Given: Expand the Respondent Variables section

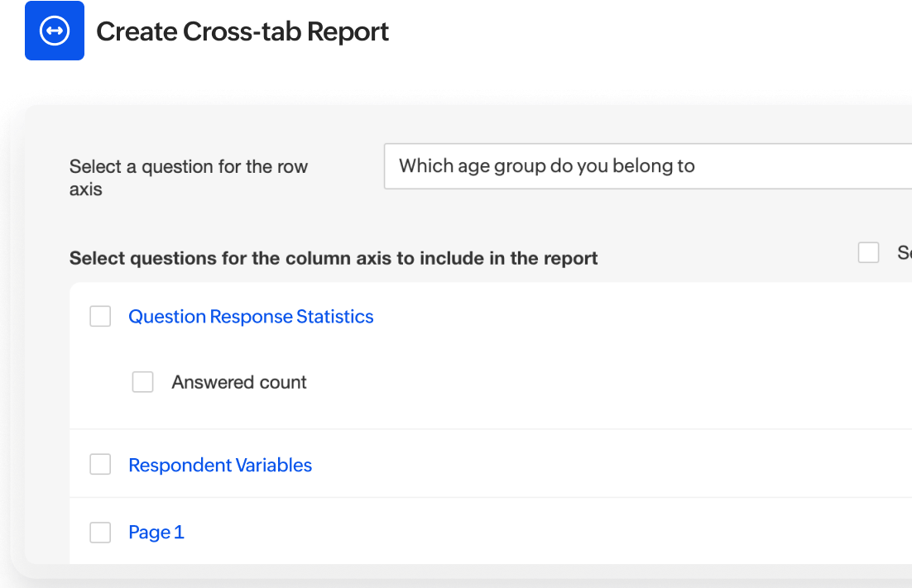Looking at the screenshot, I should pyautogui.click(x=220, y=465).
